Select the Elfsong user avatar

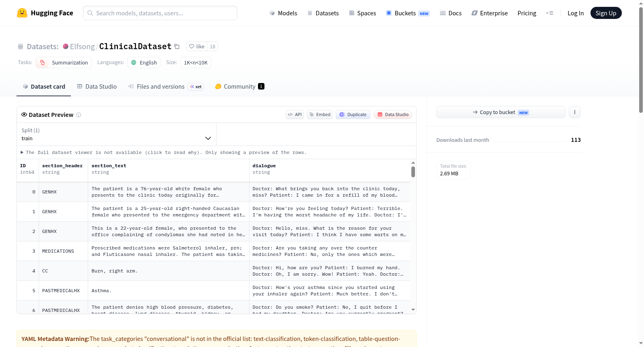pos(66,46)
